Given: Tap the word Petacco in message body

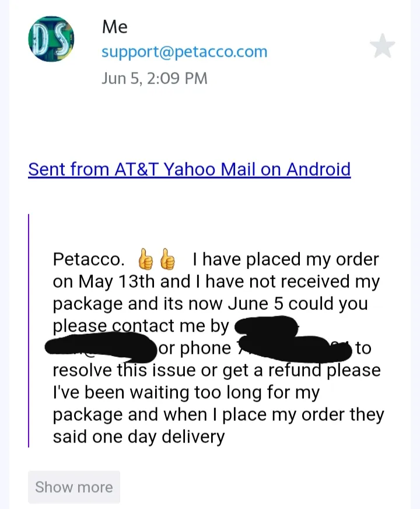Looking at the screenshot, I should [x=86, y=259].
